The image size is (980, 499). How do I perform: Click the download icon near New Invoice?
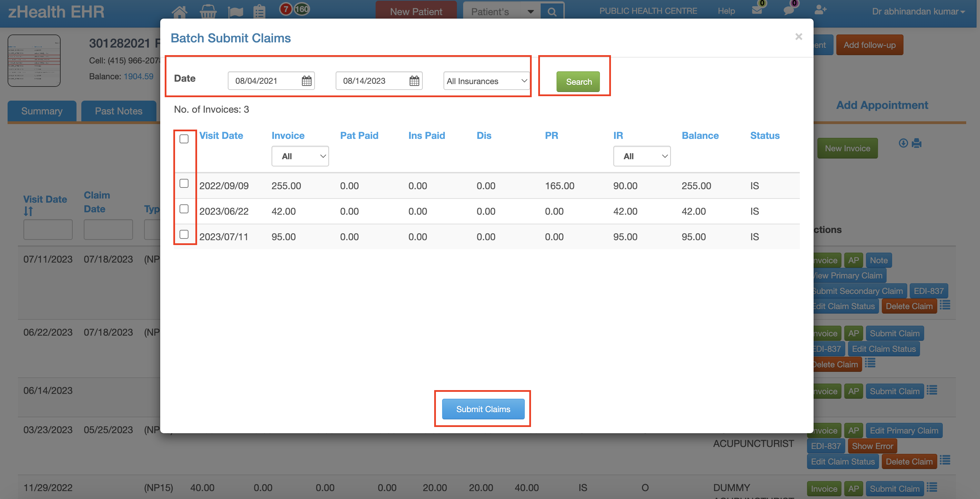[903, 143]
